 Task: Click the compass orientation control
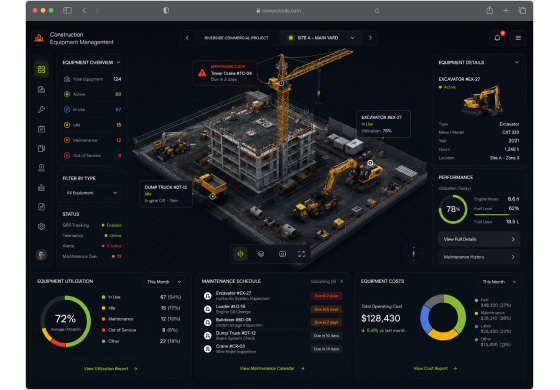pos(414,254)
